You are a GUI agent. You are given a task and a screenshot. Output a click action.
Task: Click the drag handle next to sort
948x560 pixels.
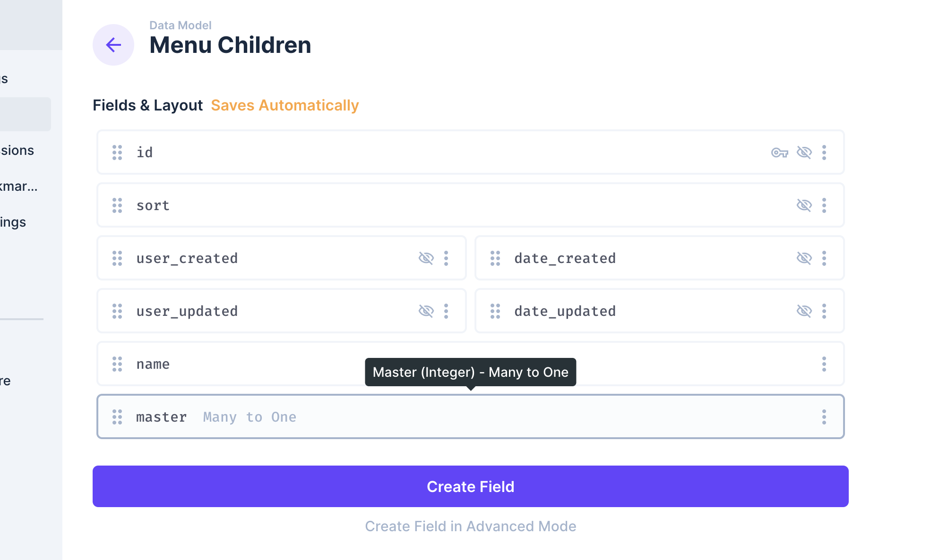pyautogui.click(x=117, y=205)
